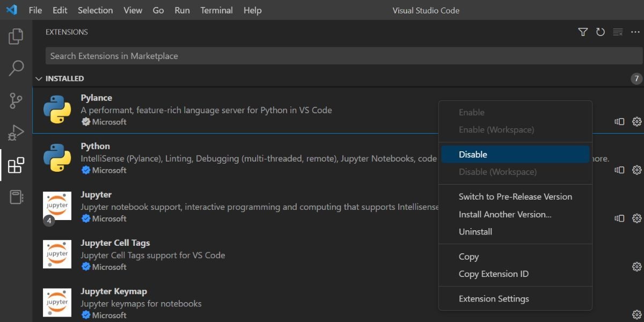644x322 pixels.
Task: Click 'Jupyter keymaps for notebooks' description
Action: pos(141,303)
